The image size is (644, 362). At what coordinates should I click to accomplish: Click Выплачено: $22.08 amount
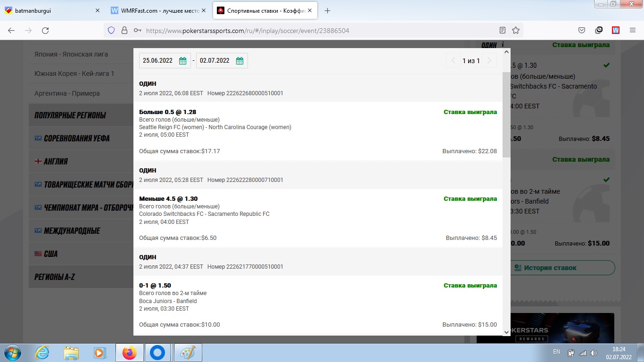[470, 151]
